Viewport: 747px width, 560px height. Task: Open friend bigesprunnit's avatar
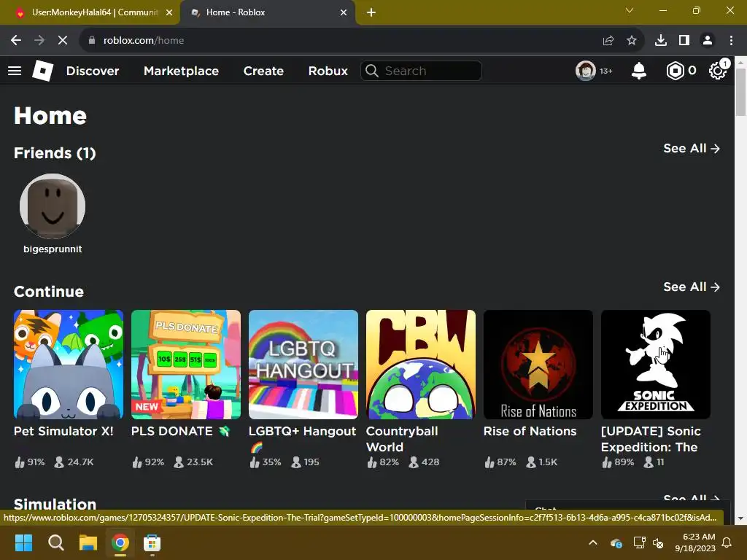click(x=53, y=206)
